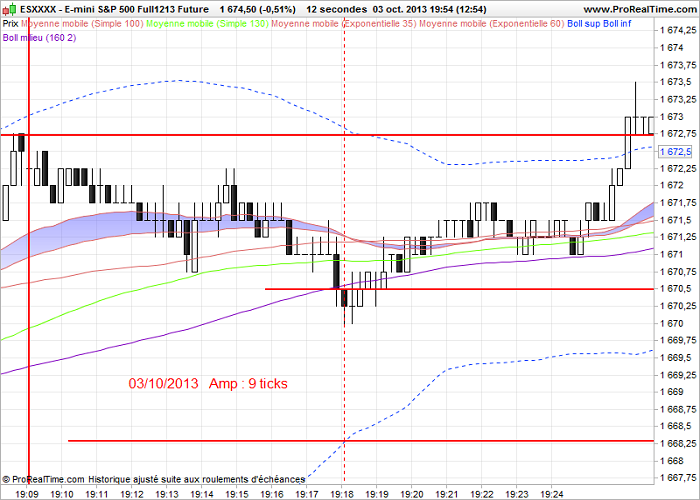Screen dimensions: 700x500
Task: Click the 1 674,25 price axis label
Action: [678, 30]
